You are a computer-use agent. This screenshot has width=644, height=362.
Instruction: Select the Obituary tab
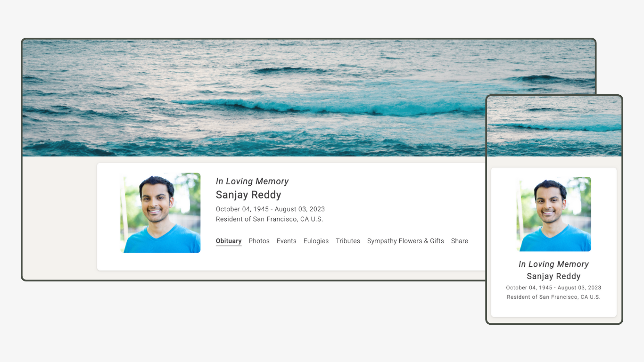229,241
